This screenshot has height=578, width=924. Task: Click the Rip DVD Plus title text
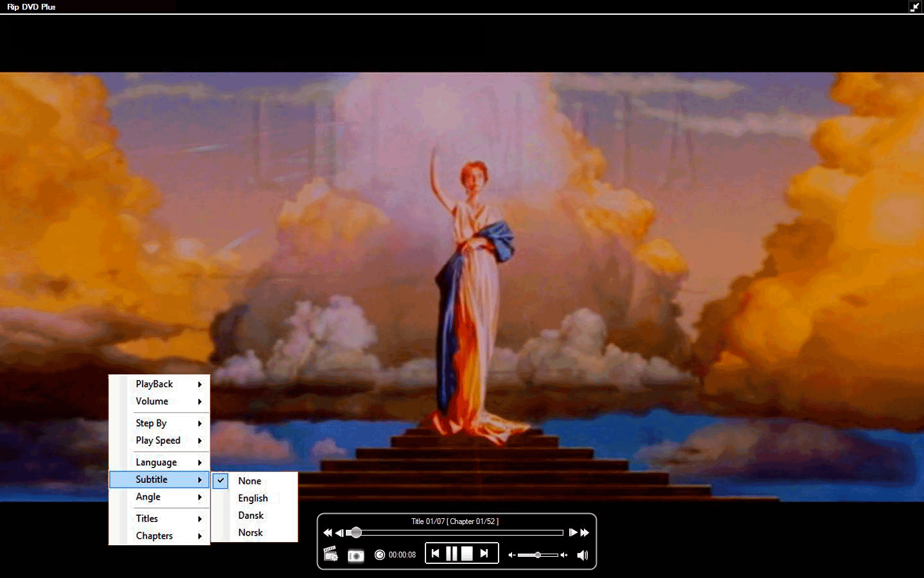[x=31, y=7]
